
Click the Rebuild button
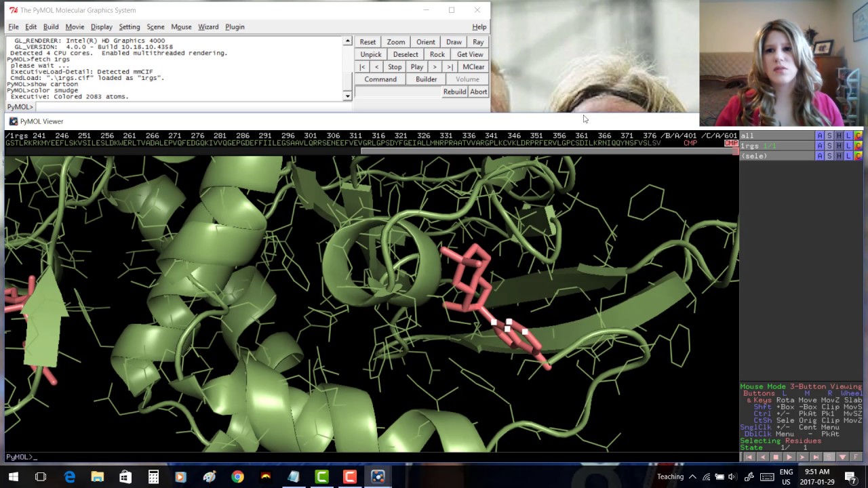tap(454, 92)
